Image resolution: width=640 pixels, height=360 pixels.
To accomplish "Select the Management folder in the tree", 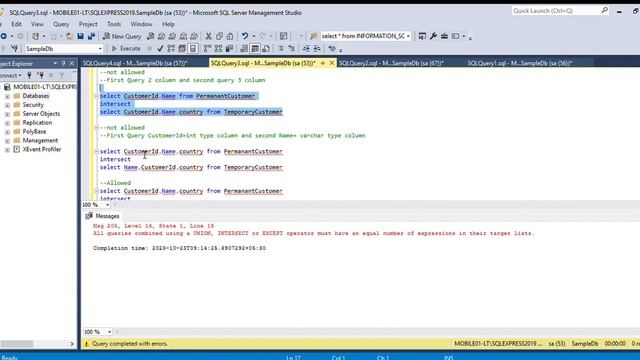I will [x=40, y=140].
